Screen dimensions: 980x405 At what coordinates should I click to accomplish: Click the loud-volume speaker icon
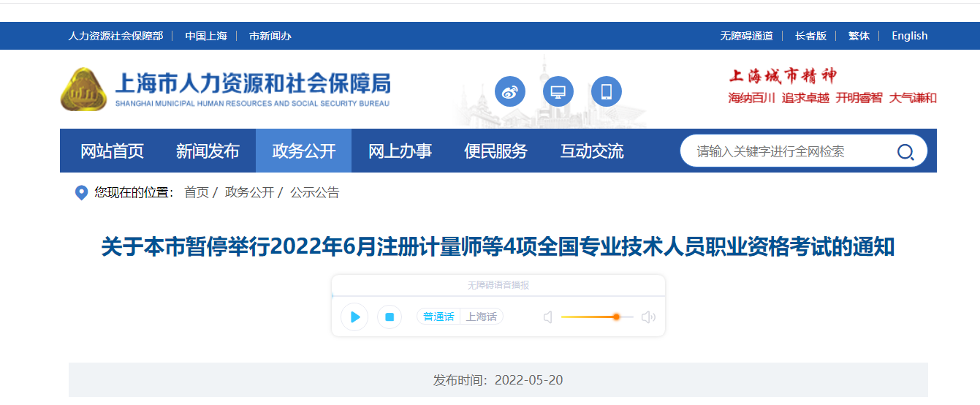tap(648, 317)
